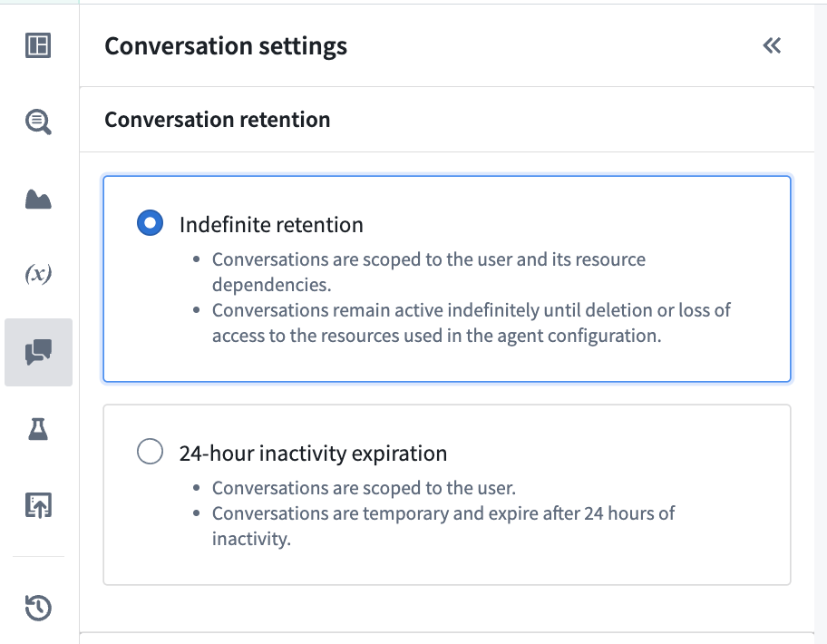Select the conversation settings chat icon
827x644 pixels.
click(x=38, y=352)
